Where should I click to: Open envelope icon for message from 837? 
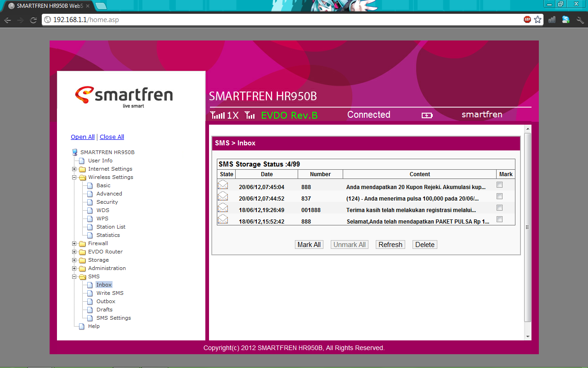[223, 196]
